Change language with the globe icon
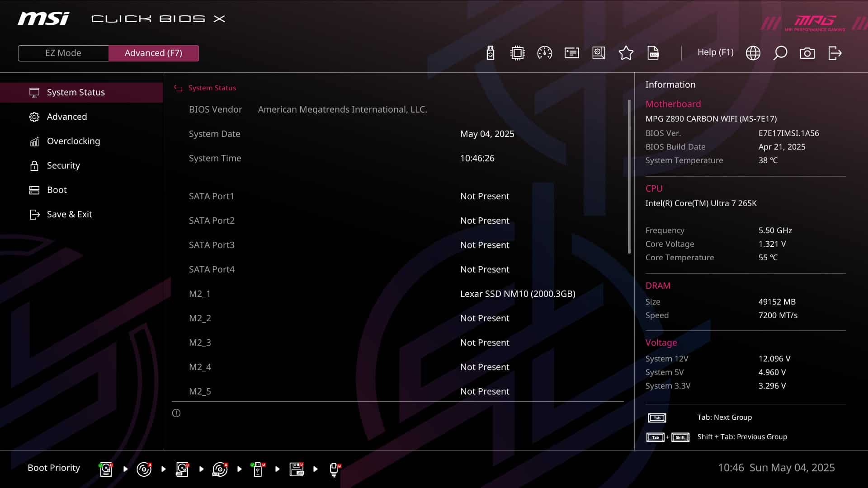Screen dimensions: 868x488 tap(753, 53)
